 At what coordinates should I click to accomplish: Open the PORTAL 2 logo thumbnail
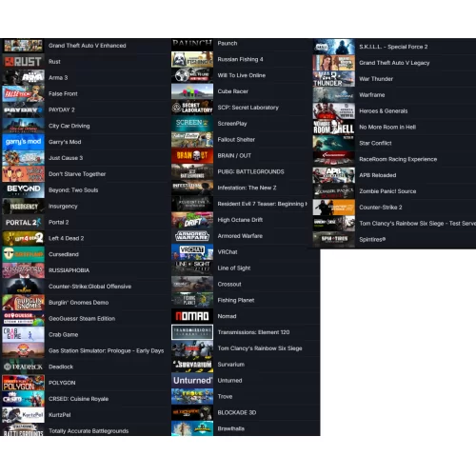click(x=23, y=222)
